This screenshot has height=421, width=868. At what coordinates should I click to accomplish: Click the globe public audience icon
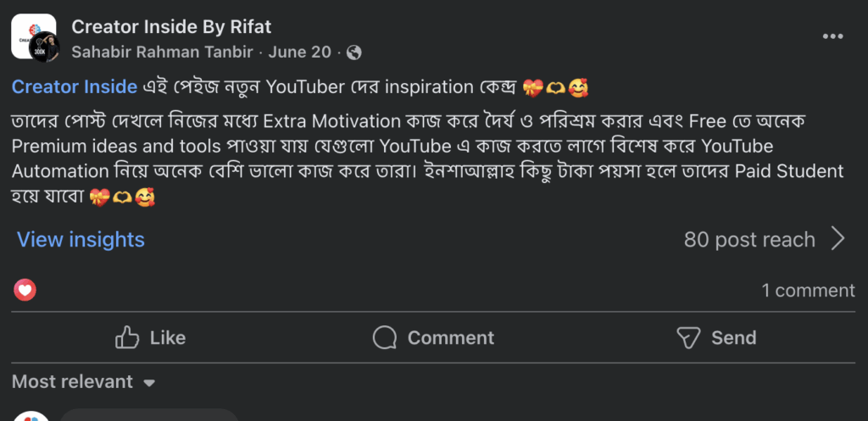click(x=353, y=53)
